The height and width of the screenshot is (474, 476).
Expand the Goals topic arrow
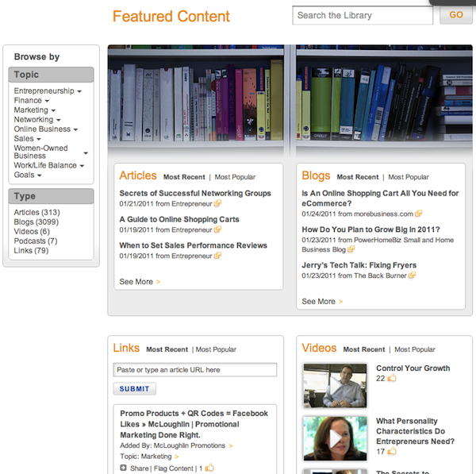tap(39, 175)
